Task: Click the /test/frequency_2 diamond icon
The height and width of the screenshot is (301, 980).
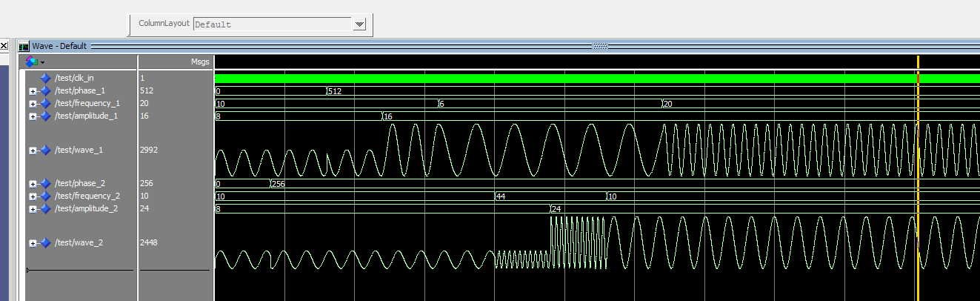Action: (x=46, y=196)
